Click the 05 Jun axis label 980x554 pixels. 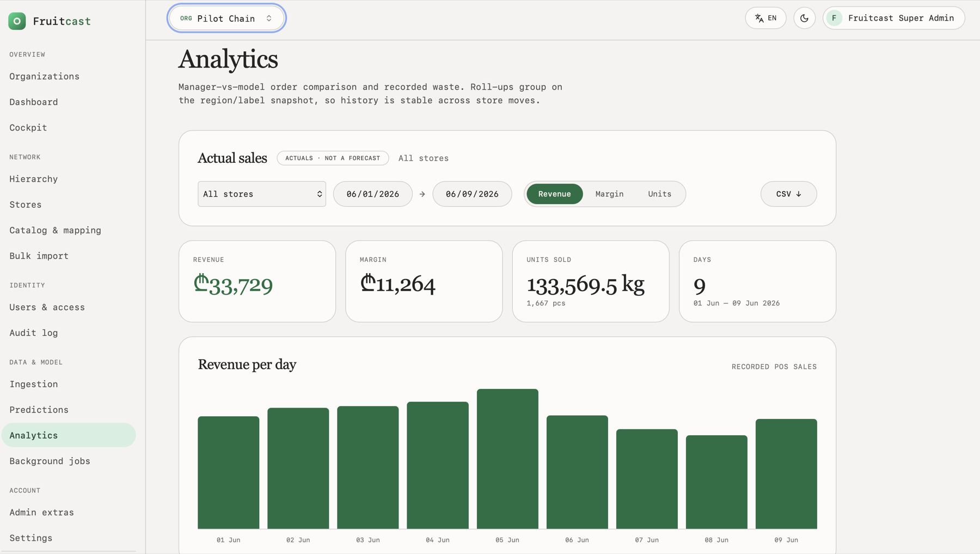507,540
